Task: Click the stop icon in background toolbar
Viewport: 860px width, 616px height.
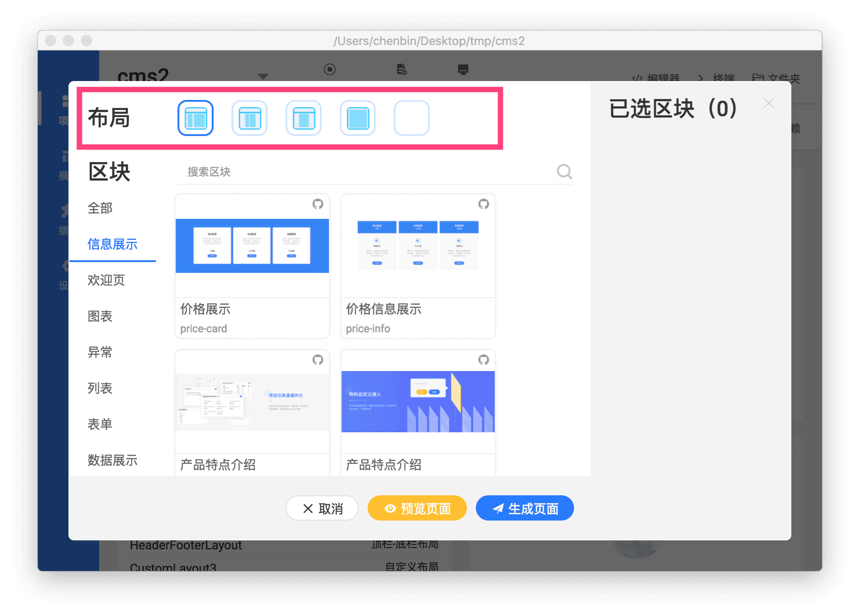Action: 330,69
